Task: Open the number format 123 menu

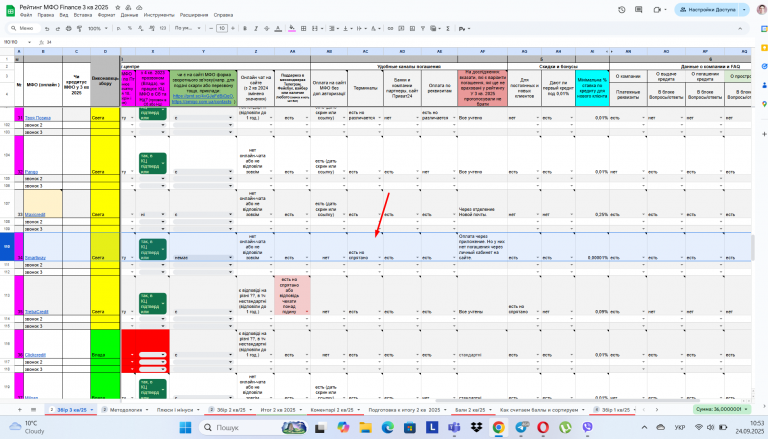Action: [x=163, y=28]
